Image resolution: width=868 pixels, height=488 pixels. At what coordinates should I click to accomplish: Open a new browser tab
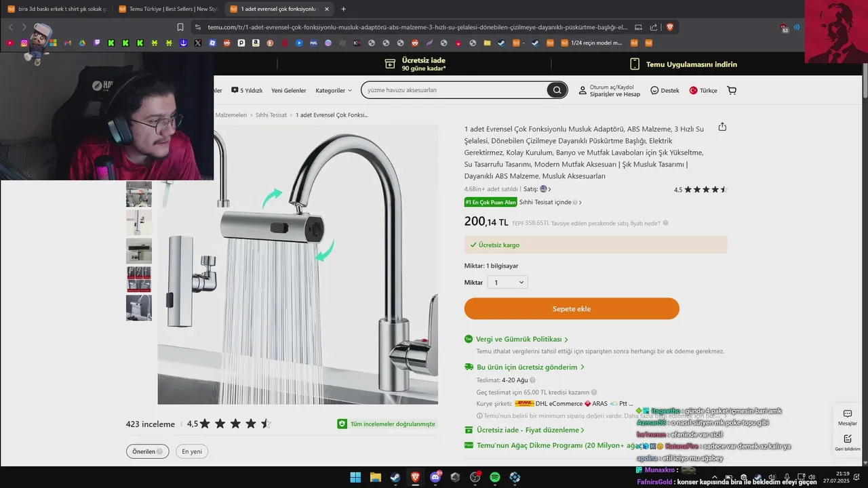343,9
